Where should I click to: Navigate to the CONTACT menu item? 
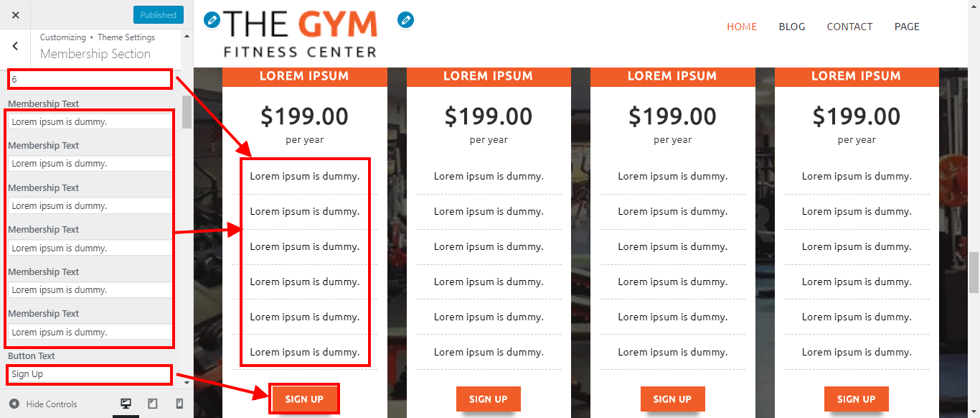point(849,27)
